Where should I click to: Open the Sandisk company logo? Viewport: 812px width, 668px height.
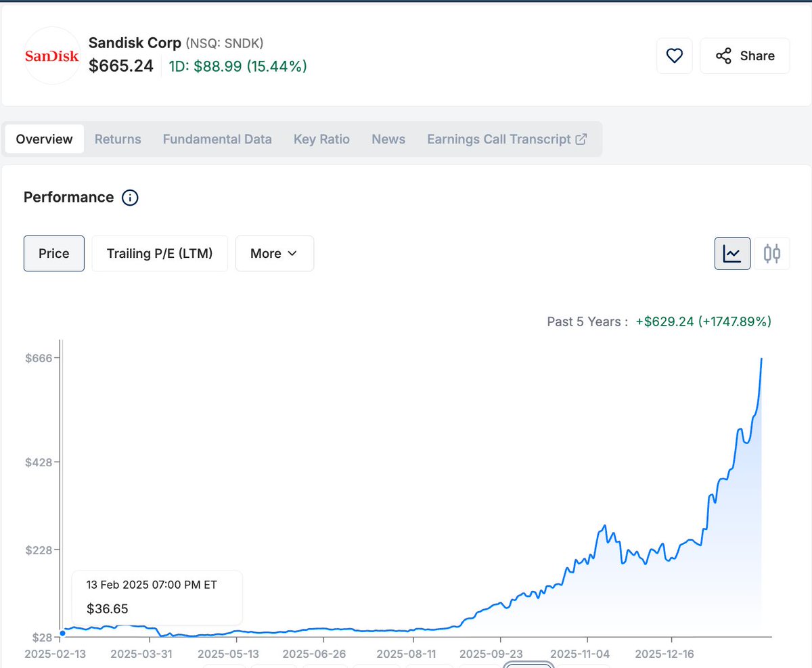pos(51,55)
